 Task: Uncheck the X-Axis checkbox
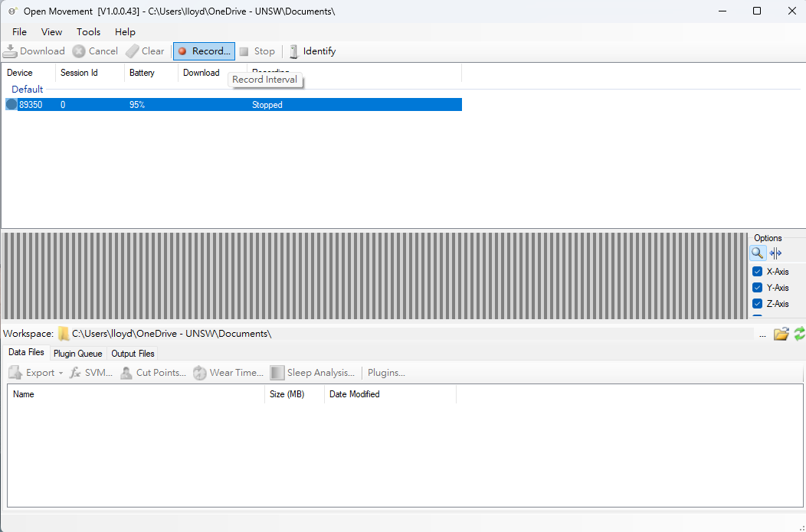pyautogui.click(x=757, y=272)
